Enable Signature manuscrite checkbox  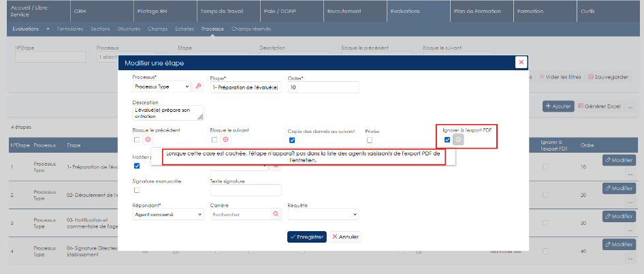pyautogui.click(x=137, y=190)
